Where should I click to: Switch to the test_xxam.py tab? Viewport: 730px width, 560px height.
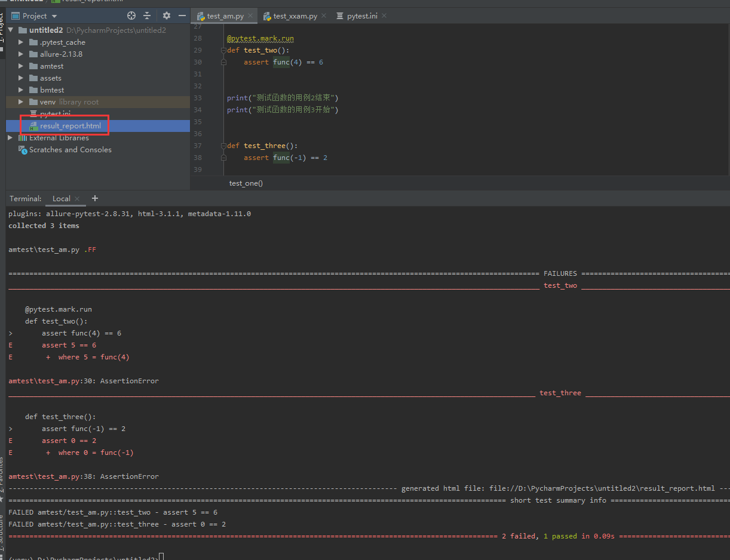click(x=295, y=16)
